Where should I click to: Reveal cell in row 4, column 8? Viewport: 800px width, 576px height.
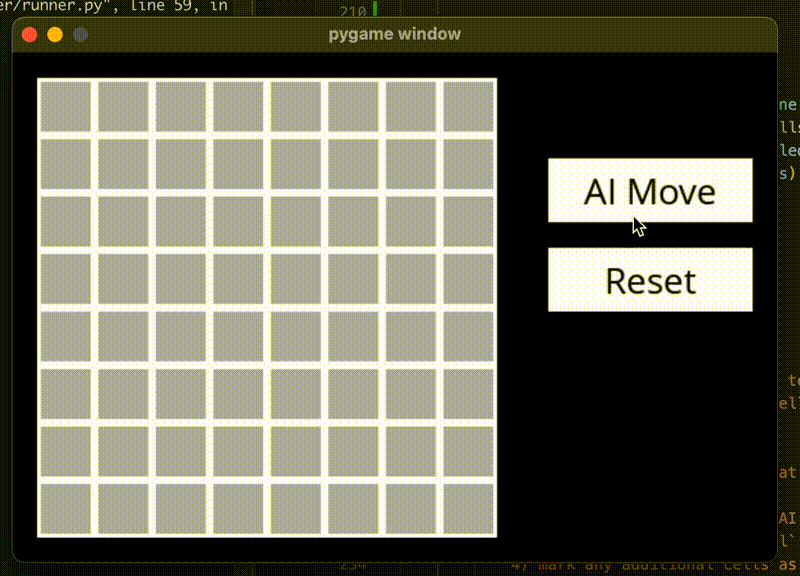click(x=468, y=279)
